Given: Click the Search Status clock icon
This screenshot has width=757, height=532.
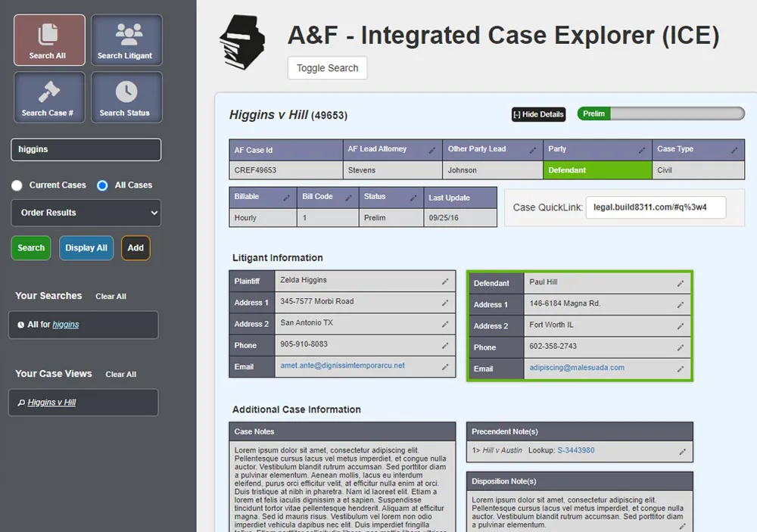Looking at the screenshot, I should [x=126, y=92].
